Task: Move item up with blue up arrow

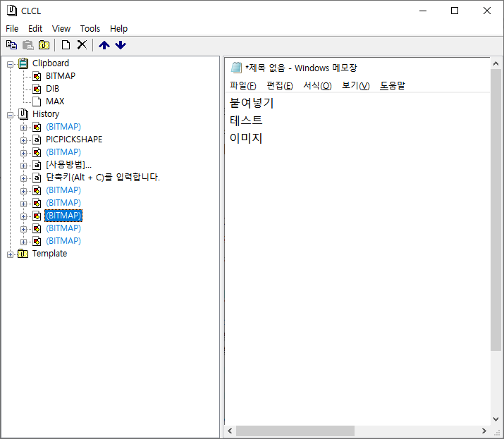Action: coord(104,45)
